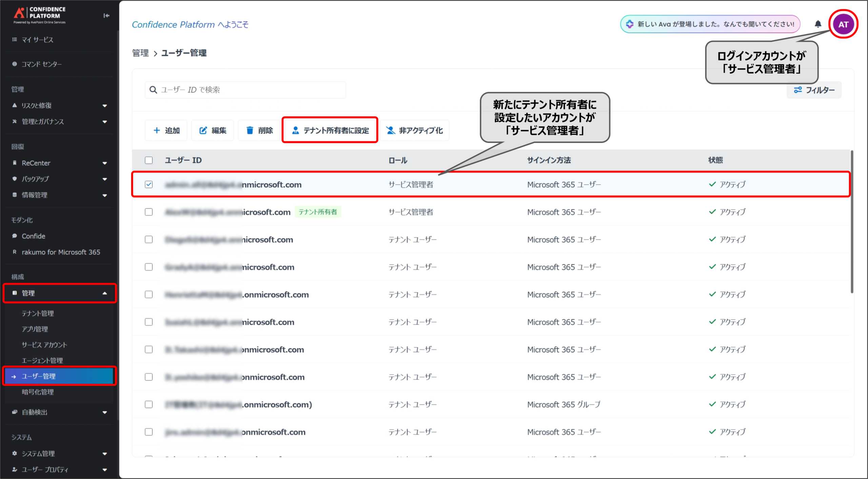Uncheck the first user's row checkbox
868x479 pixels.
click(x=149, y=184)
